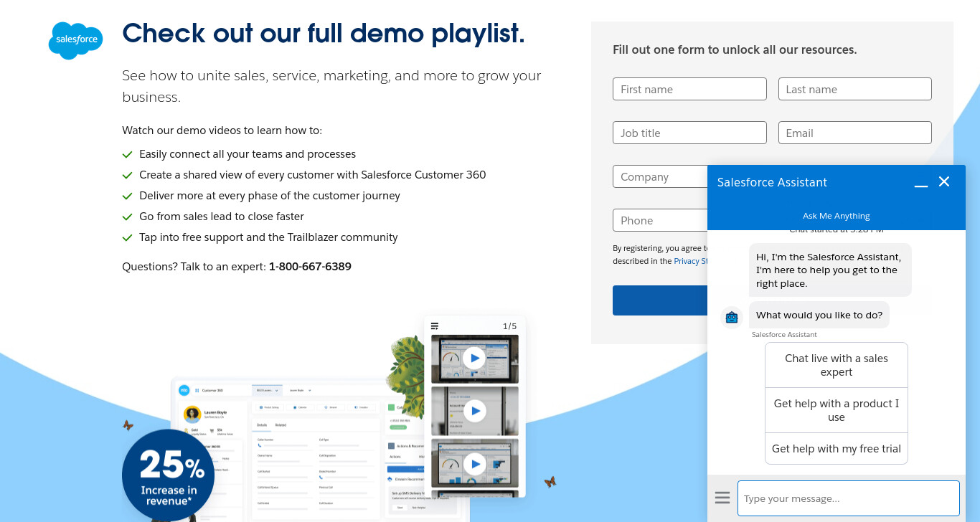Click 'What would you like to do?' message

coord(819,315)
